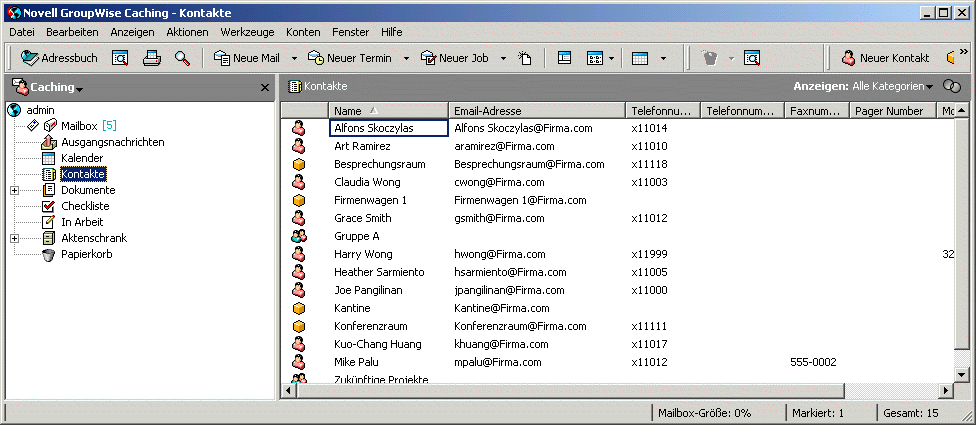Image resolution: width=976 pixels, height=425 pixels.
Task: Open the calendar view dropdown arrow
Action: coord(663,58)
